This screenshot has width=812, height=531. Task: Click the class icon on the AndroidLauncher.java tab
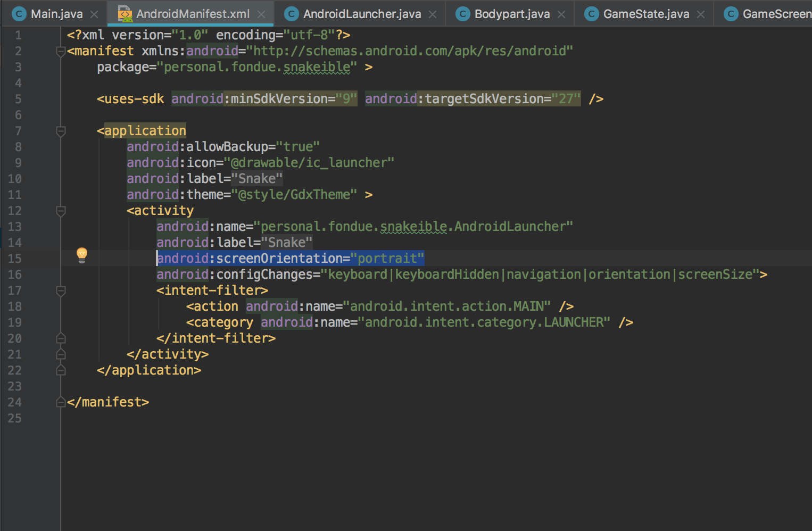[x=291, y=14]
